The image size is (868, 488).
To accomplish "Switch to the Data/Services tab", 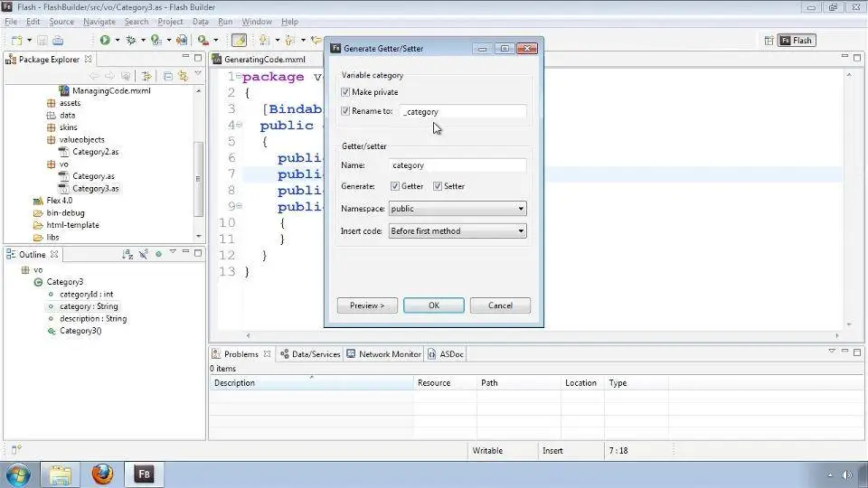I will 310,354.
